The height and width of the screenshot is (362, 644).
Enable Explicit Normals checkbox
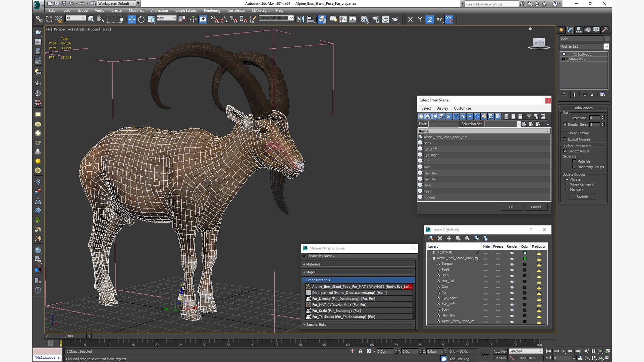[565, 139]
